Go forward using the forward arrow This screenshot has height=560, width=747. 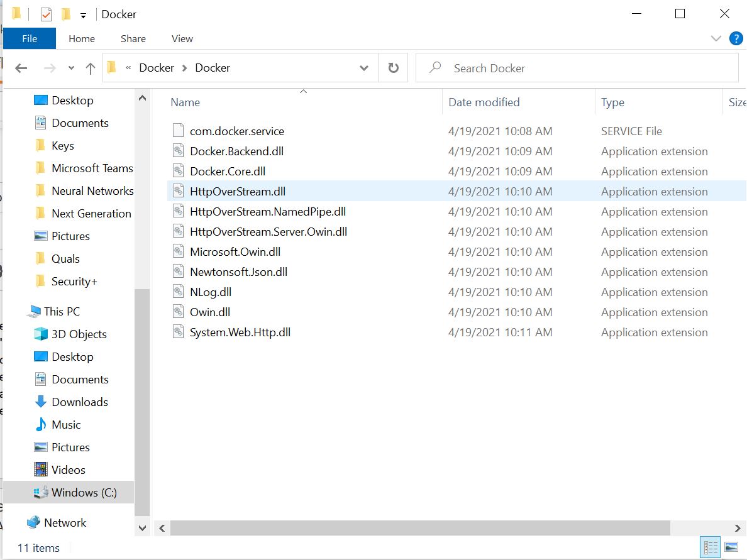point(50,68)
